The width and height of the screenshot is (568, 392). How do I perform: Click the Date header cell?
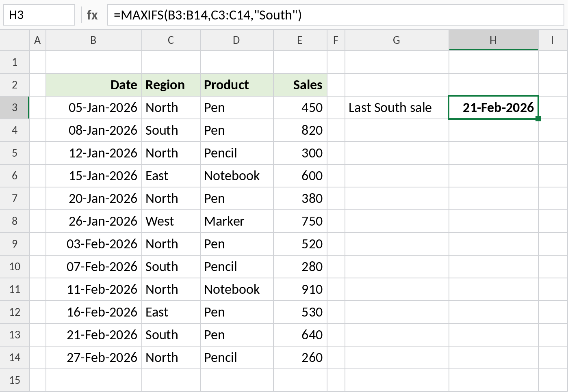click(94, 85)
